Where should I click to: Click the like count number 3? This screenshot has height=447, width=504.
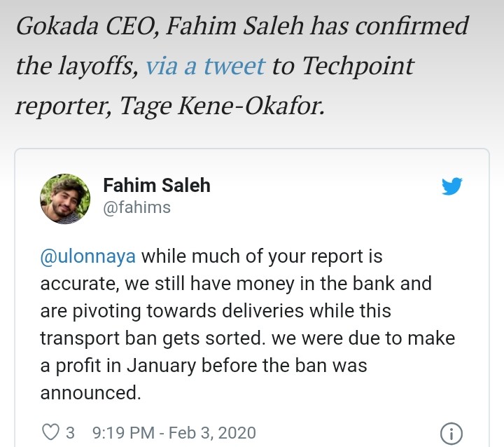(x=70, y=432)
